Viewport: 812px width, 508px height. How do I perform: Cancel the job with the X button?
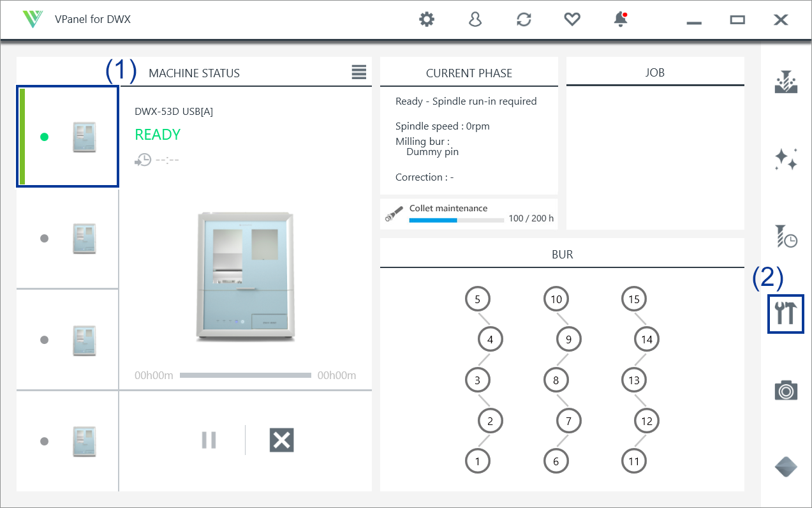tap(281, 440)
